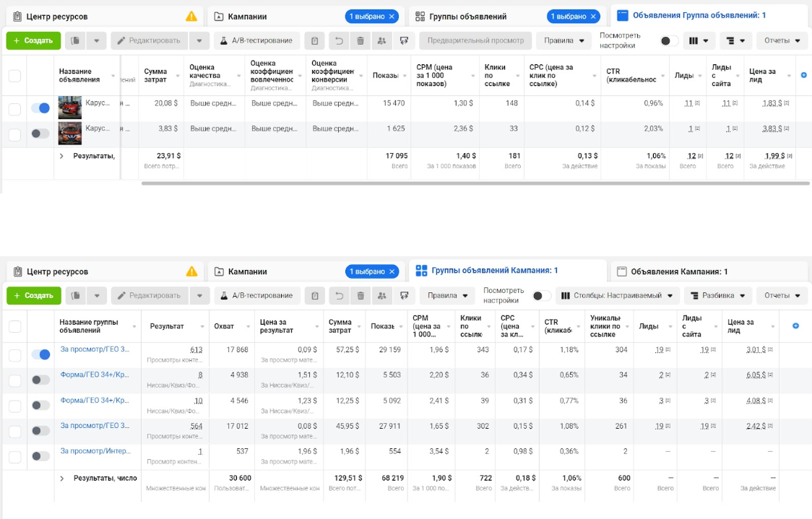Click the yellow warning triangle beside the Объявления tab row
The image size is (812, 519).
[191, 16]
